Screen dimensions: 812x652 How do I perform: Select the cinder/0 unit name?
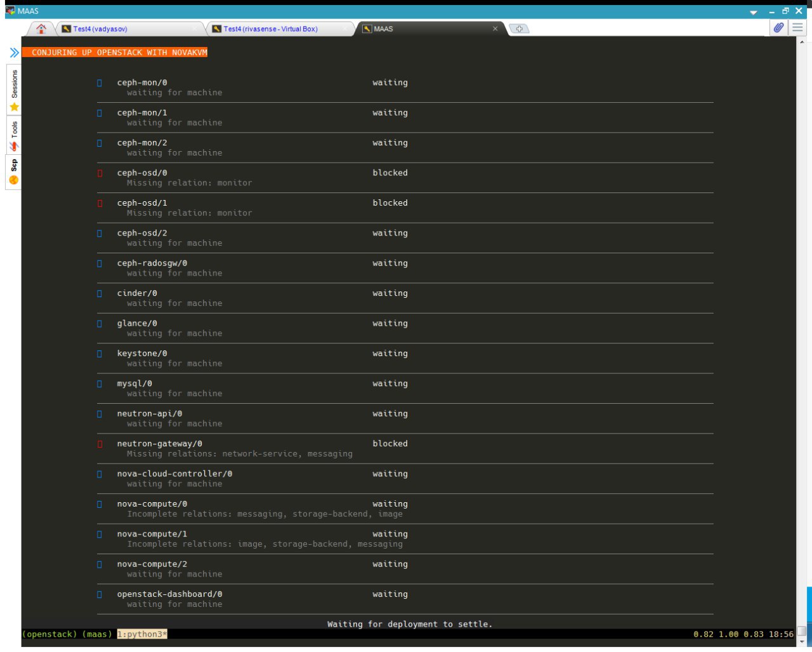pos(137,293)
